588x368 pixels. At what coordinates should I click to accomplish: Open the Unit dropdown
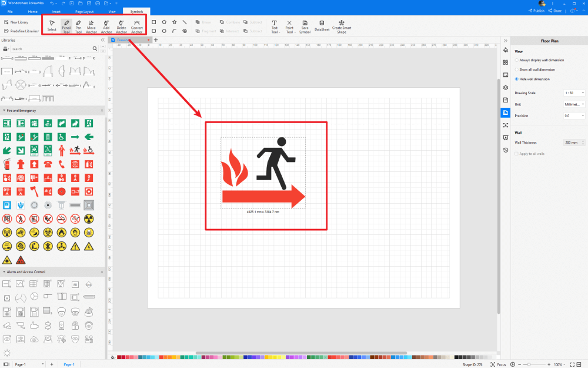pyautogui.click(x=574, y=104)
